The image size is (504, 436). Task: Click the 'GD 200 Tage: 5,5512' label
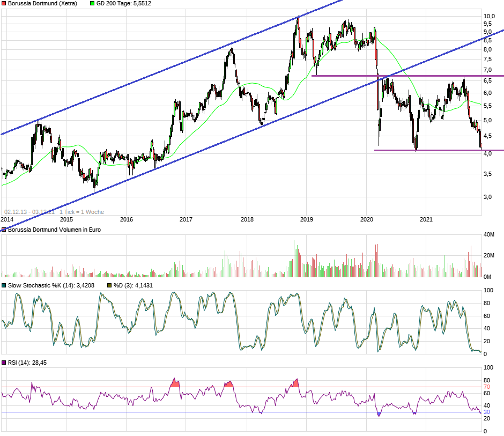pos(124,4)
